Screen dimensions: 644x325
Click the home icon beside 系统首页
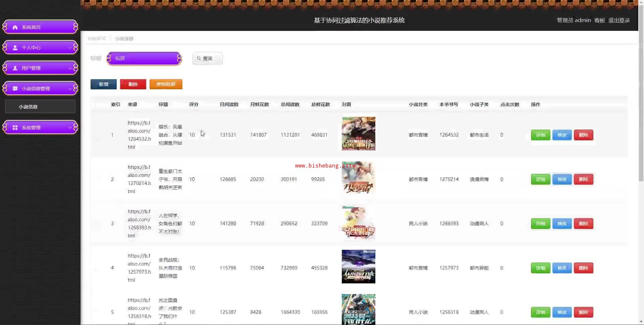tap(15, 27)
